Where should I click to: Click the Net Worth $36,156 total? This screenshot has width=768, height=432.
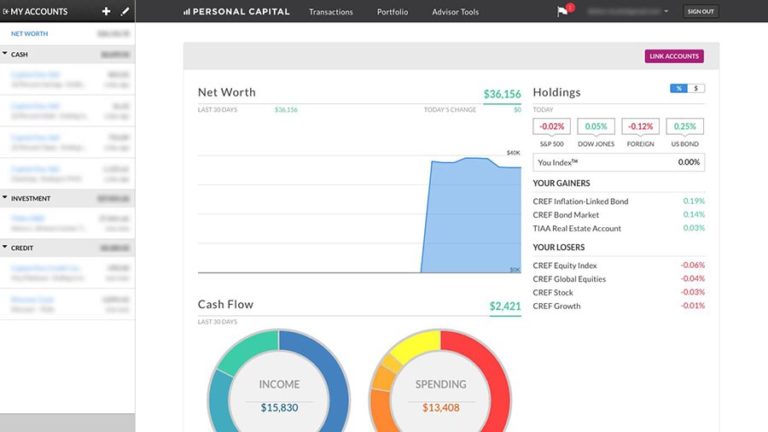pos(502,94)
